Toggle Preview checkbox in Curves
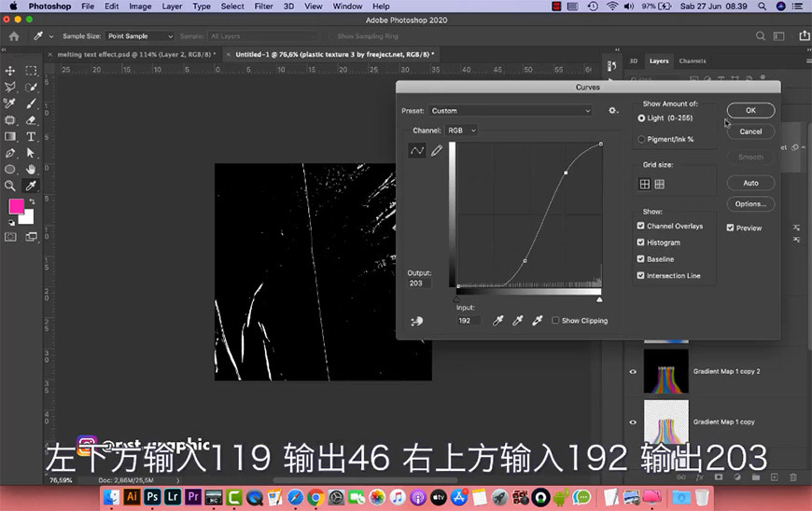This screenshot has width=812, height=511. click(730, 228)
